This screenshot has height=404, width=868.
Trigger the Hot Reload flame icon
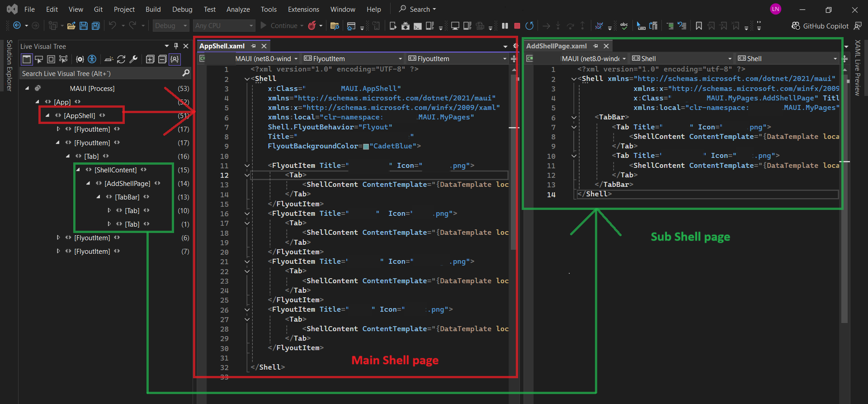pos(312,26)
